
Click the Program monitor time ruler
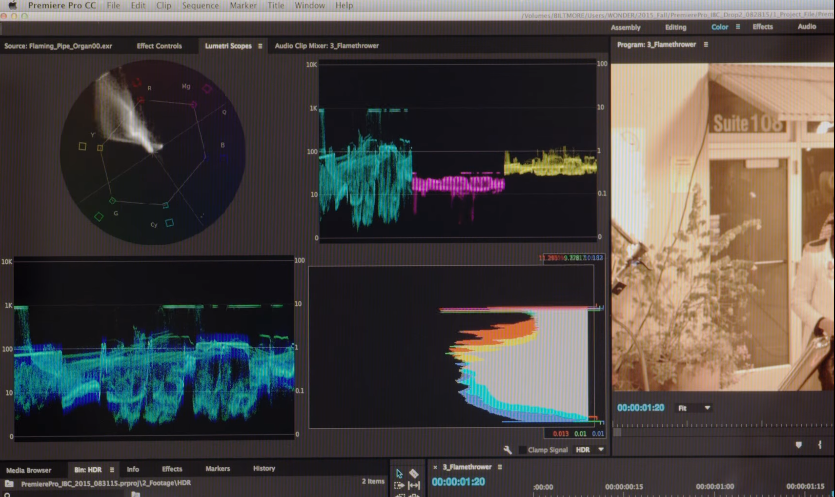tap(723, 424)
